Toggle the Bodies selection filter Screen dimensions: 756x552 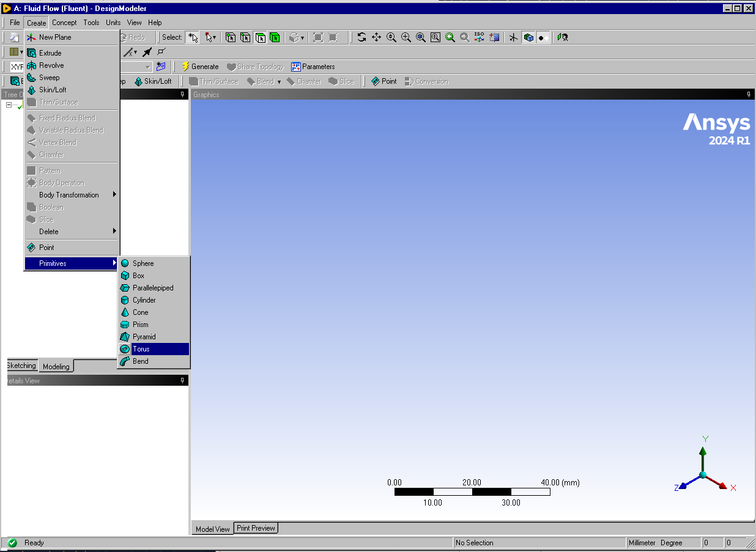[275, 37]
